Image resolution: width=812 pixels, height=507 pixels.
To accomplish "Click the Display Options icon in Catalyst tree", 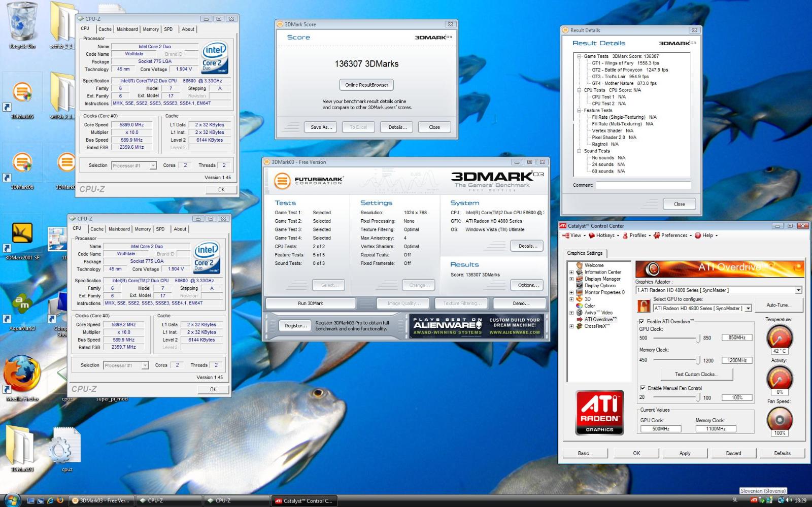I will 579,285.
